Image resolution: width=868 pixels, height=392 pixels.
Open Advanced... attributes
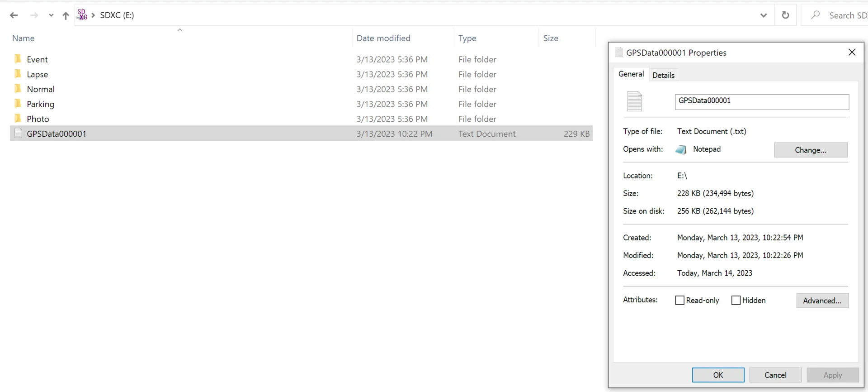click(822, 301)
